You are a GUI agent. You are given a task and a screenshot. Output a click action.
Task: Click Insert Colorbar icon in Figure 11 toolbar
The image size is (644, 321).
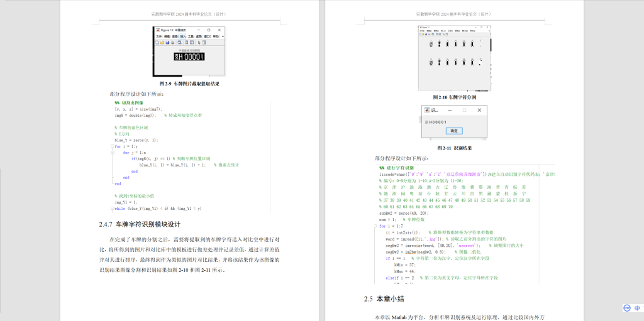click(x=187, y=42)
